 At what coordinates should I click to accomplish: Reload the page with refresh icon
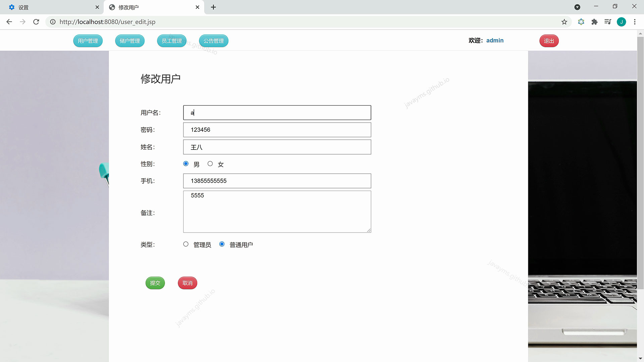pyautogui.click(x=36, y=22)
